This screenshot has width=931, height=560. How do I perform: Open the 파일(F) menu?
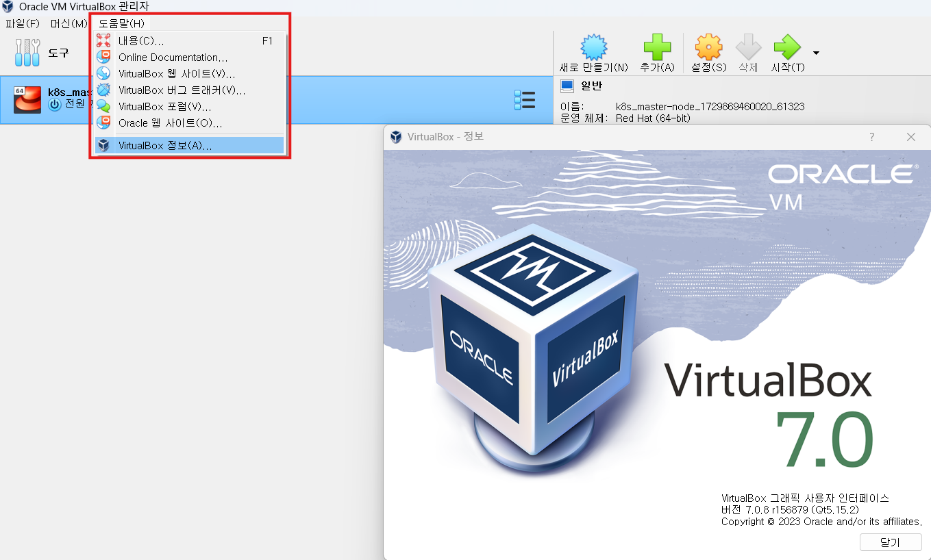[23, 24]
